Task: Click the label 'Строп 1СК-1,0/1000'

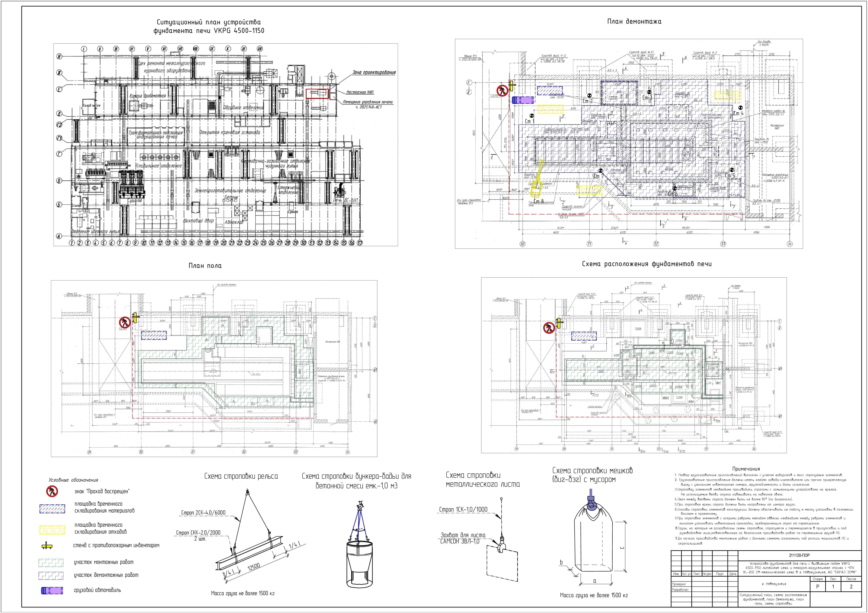Action: 463,509
